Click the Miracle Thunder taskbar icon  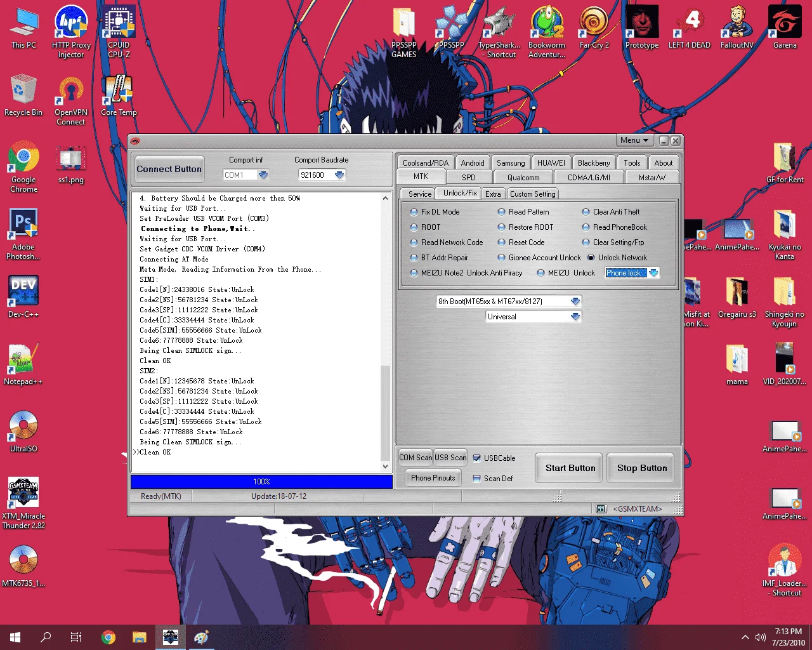(x=170, y=637)
